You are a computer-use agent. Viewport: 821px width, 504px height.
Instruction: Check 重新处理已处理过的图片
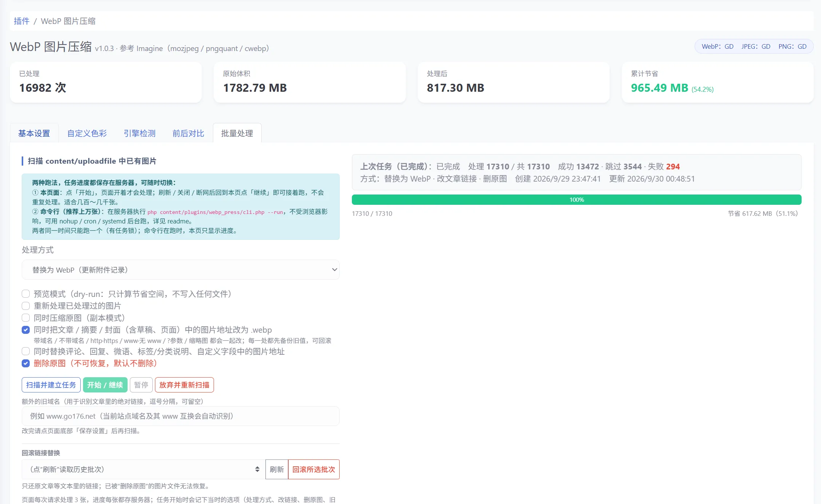tap(26, 306)
